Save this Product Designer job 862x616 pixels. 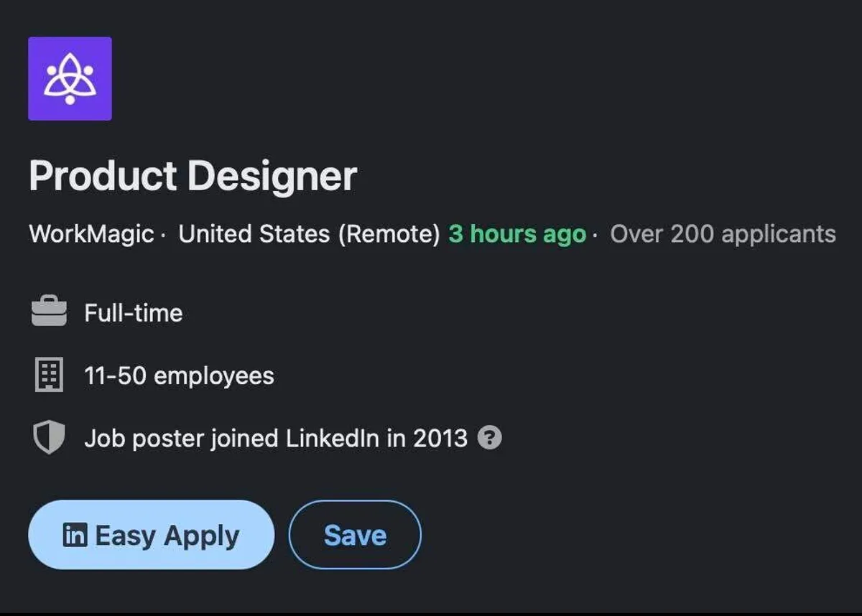click(355, 535)
